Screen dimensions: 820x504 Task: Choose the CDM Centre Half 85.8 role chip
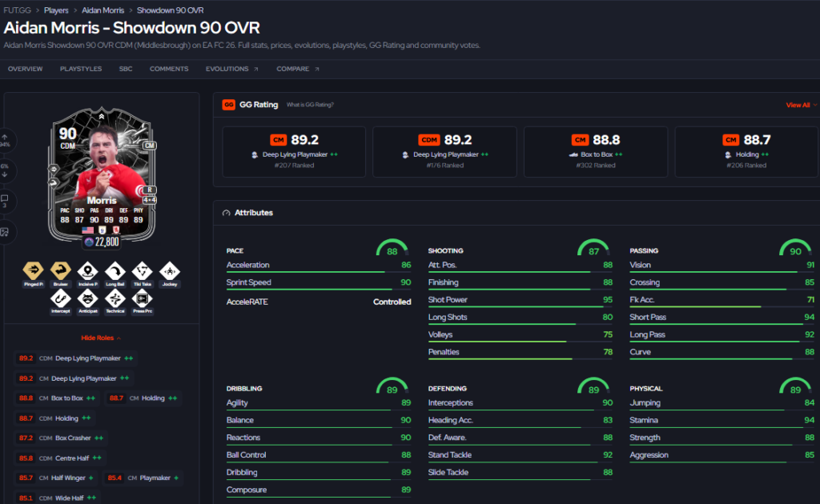pyautogui.click(x=60, y=458)
